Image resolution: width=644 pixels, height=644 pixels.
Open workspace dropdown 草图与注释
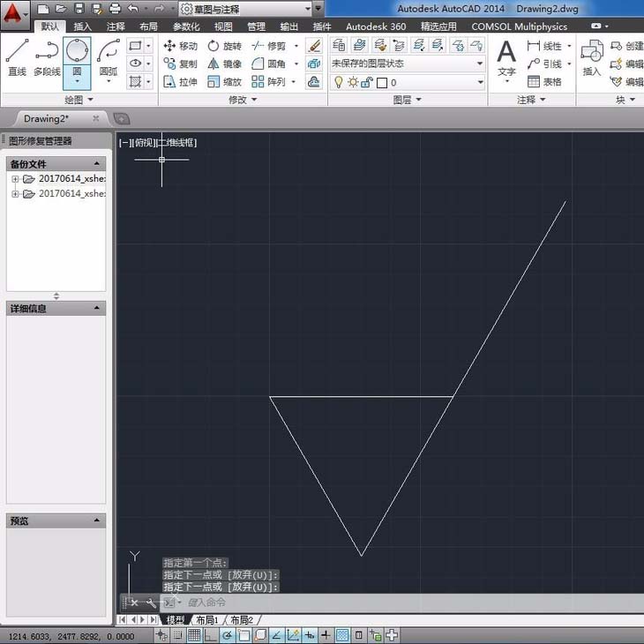(245, 9)
